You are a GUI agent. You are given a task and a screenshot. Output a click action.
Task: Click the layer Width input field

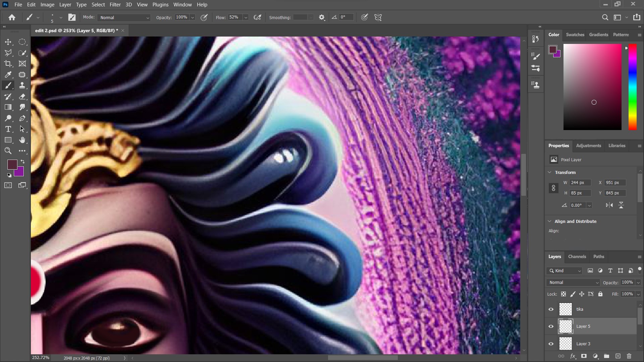coord(580,183)
